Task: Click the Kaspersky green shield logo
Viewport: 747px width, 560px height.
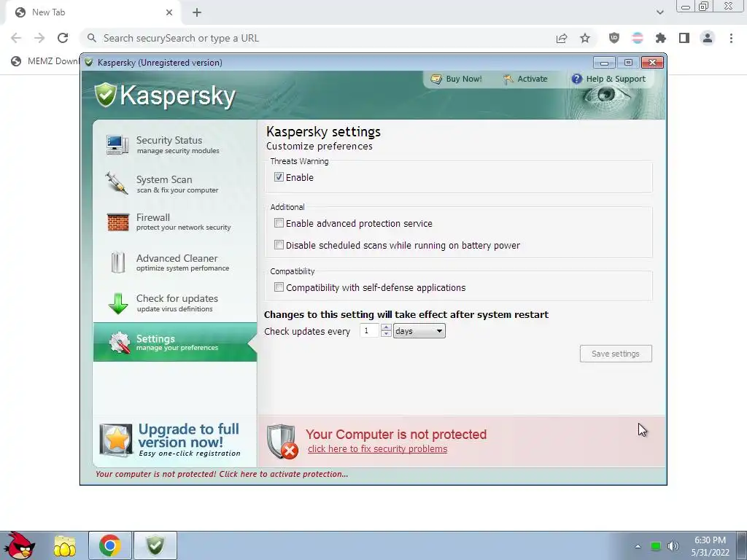Action: tap(105, 95)
